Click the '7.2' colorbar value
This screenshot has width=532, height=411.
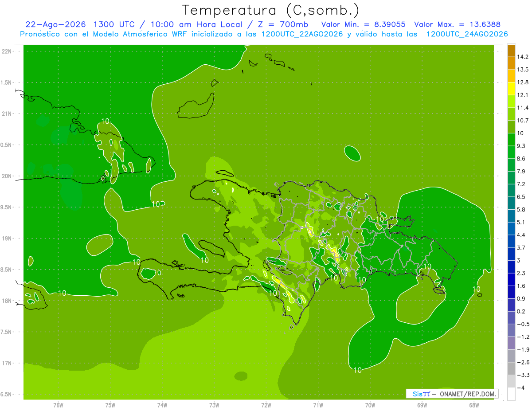(x=521, y=184)
